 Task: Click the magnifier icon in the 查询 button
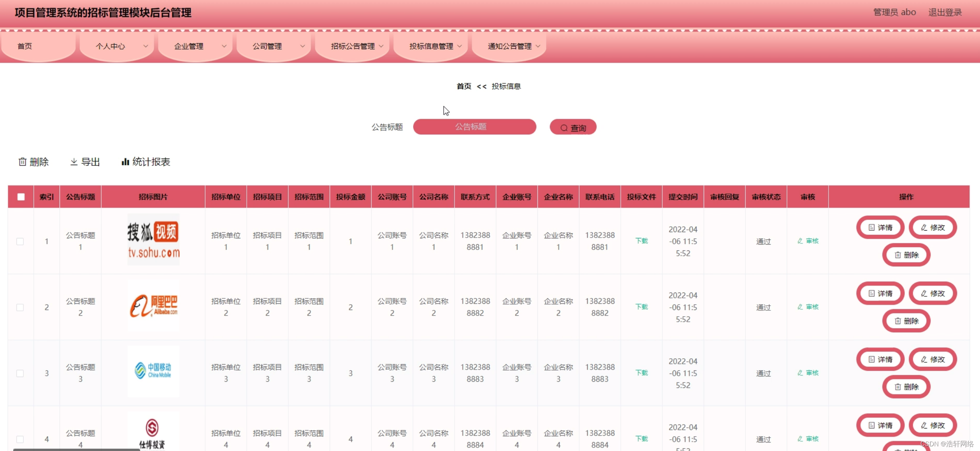pyautogui.click(x=563, y=127)
